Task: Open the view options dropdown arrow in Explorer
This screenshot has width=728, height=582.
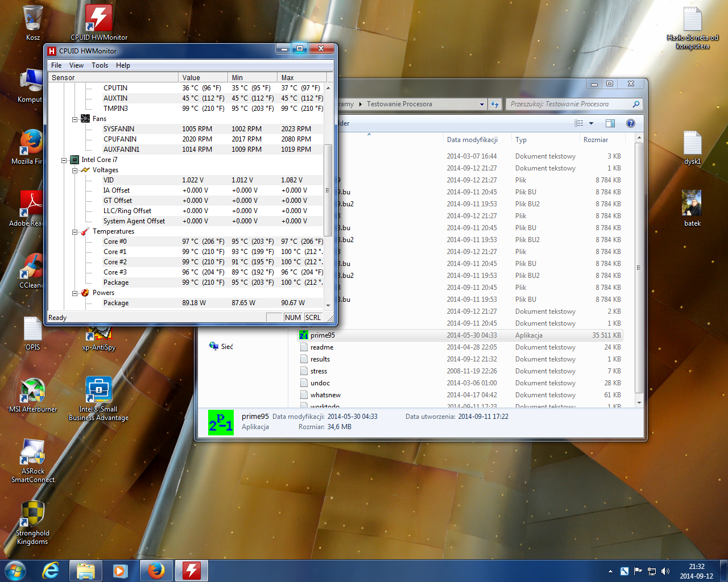Action: coord(591,123)
